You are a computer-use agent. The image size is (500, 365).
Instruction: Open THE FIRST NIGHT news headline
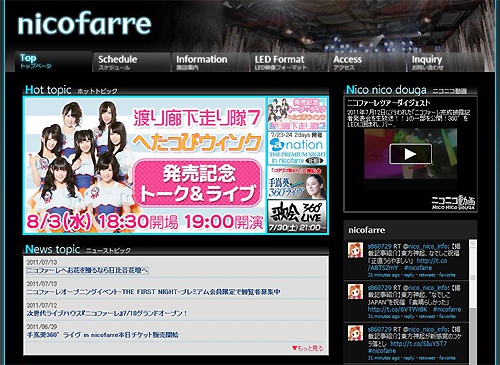click(153, 292)
